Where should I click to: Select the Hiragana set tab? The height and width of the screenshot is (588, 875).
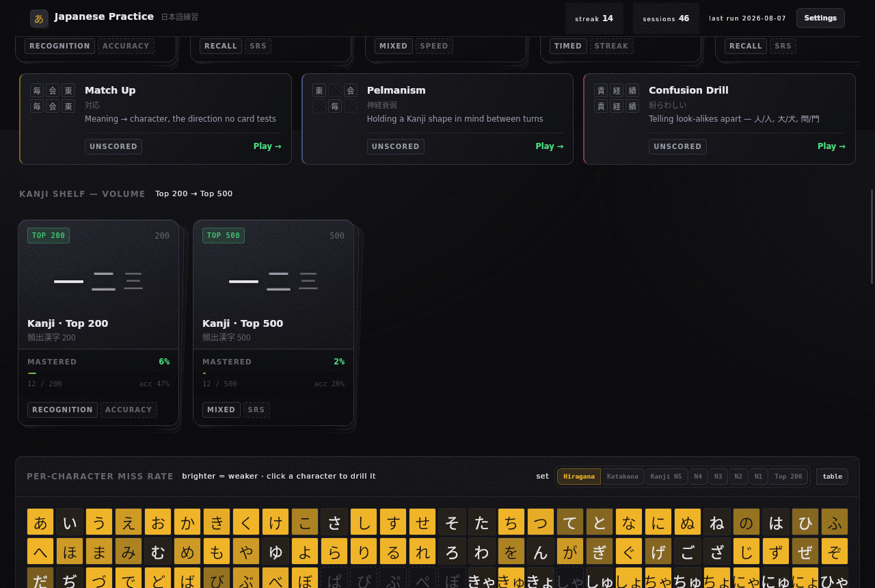click(579, 477)
